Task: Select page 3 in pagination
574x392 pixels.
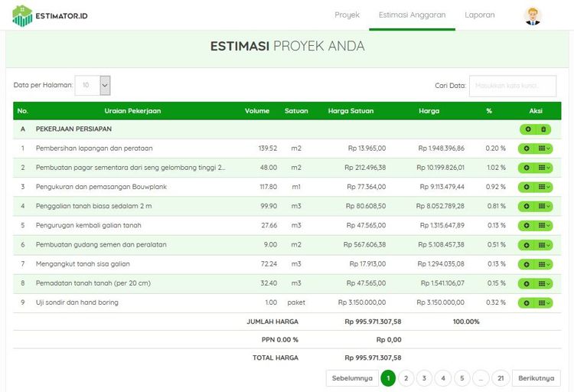Action: point(425,378)
